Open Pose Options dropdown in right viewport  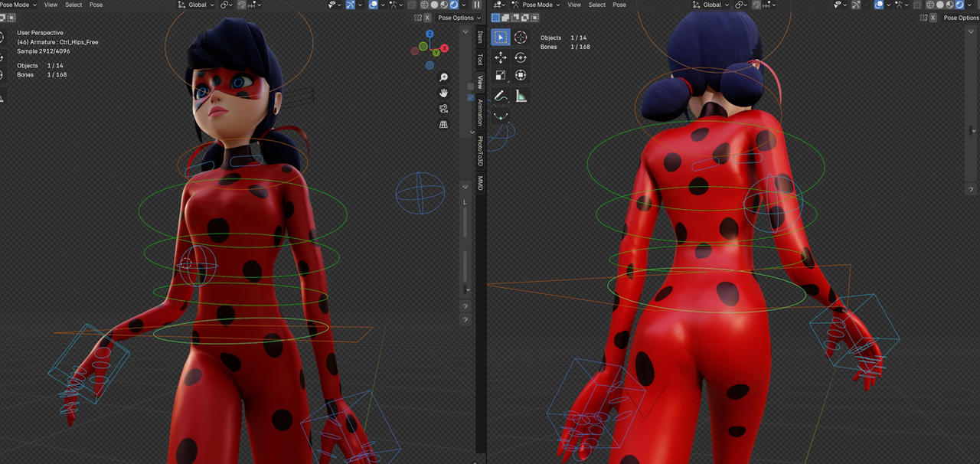click(x=961, y=18)
